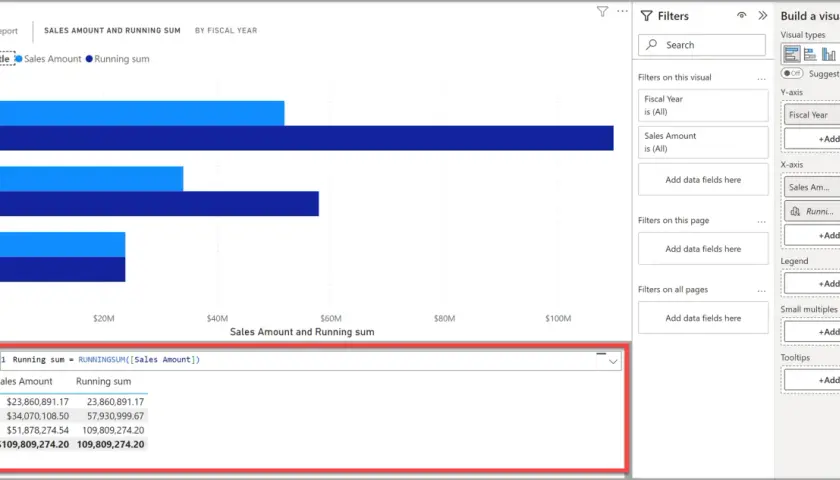Click Add data fields under Filters on this visual
Screen dimensions: 840x480
pyautogui.click(x=703, y=180)
